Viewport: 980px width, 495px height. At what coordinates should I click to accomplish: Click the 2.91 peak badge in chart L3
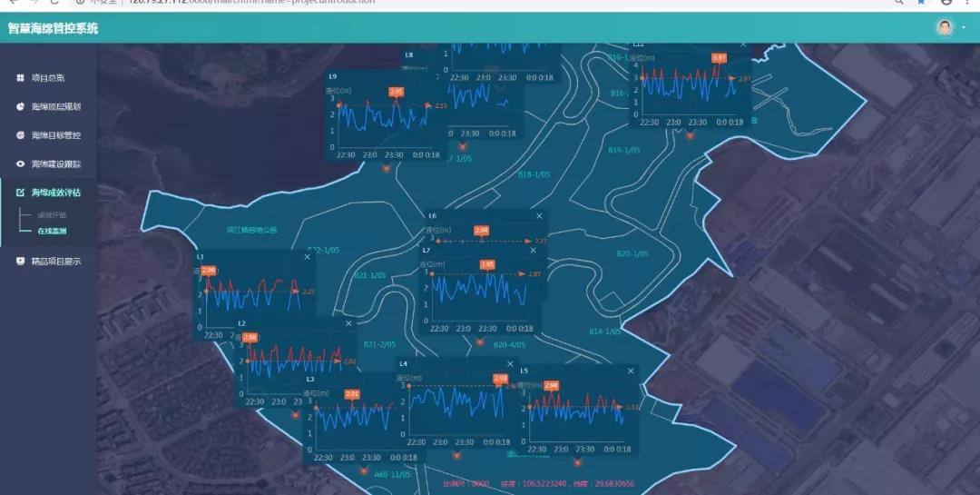click(352, 394)
